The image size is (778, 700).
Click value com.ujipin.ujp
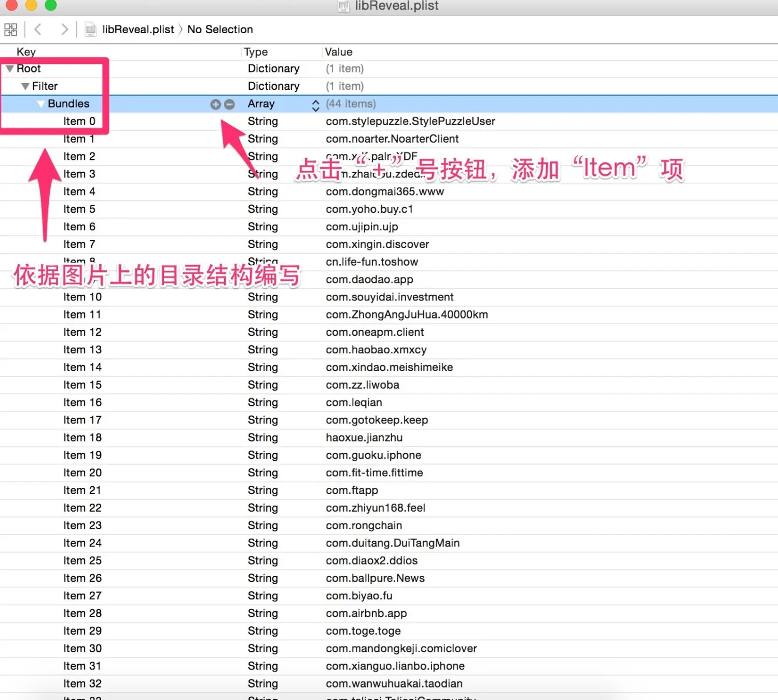point(362,227)
